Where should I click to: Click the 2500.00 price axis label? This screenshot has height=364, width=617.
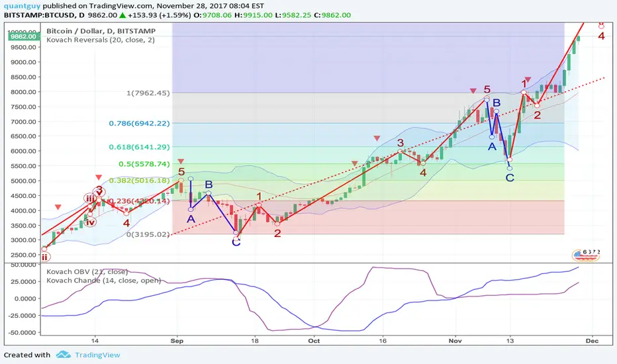tap(22, 255)
